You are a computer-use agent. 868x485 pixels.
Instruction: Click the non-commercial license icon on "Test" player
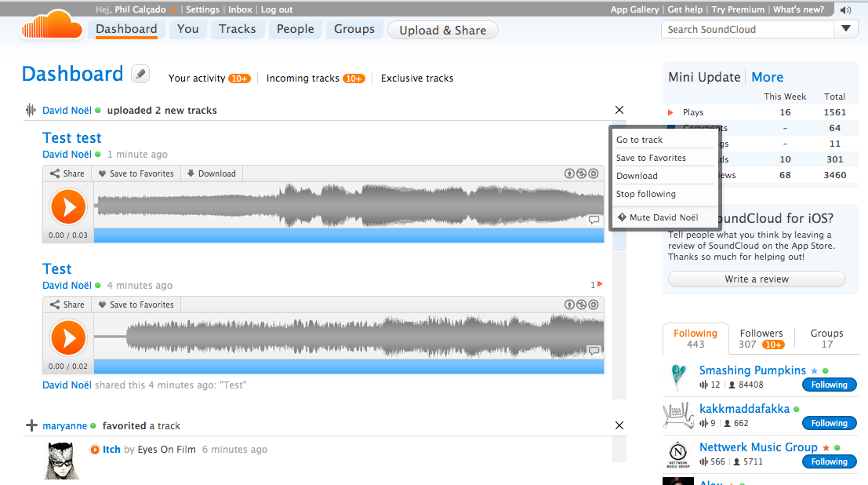(x=581, y=304)
